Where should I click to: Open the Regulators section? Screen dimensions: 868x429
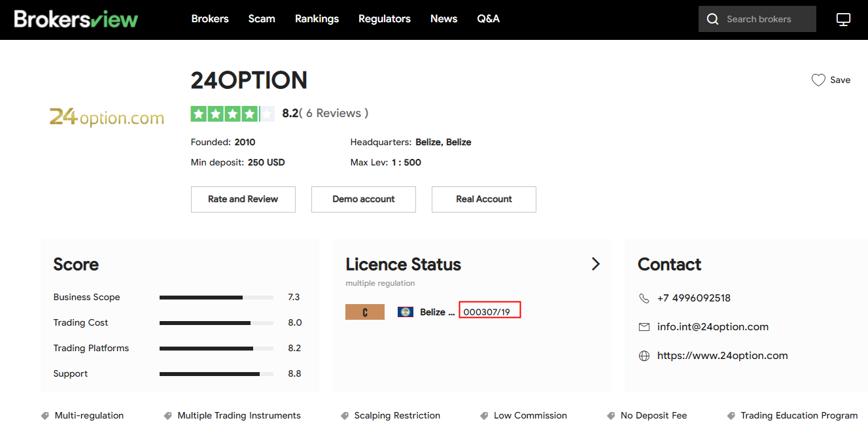(x=385, y=19)
